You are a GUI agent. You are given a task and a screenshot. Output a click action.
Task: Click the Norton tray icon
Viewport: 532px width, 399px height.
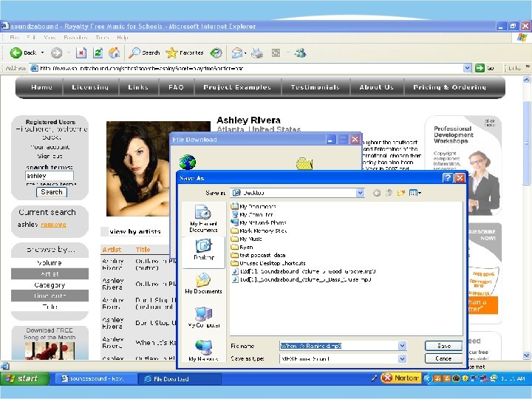[x=400, y=378]
